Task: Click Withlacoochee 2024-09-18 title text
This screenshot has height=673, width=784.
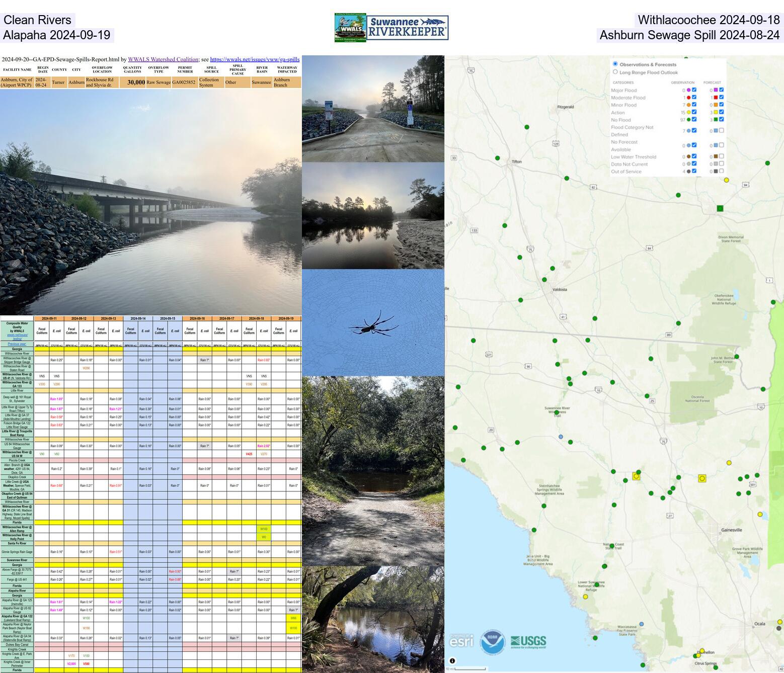Action: 709,20
